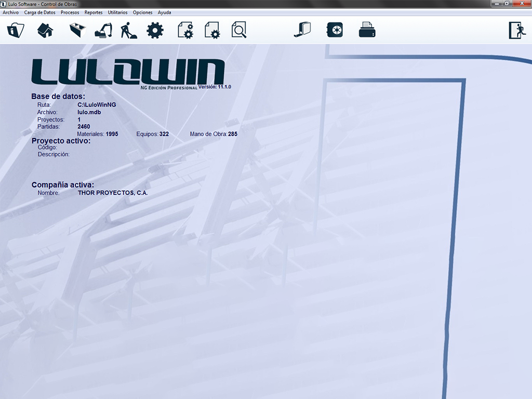Click the exit door icon
Image resolution: width=532 pixels, height=399 pixels.
point(517,30)
